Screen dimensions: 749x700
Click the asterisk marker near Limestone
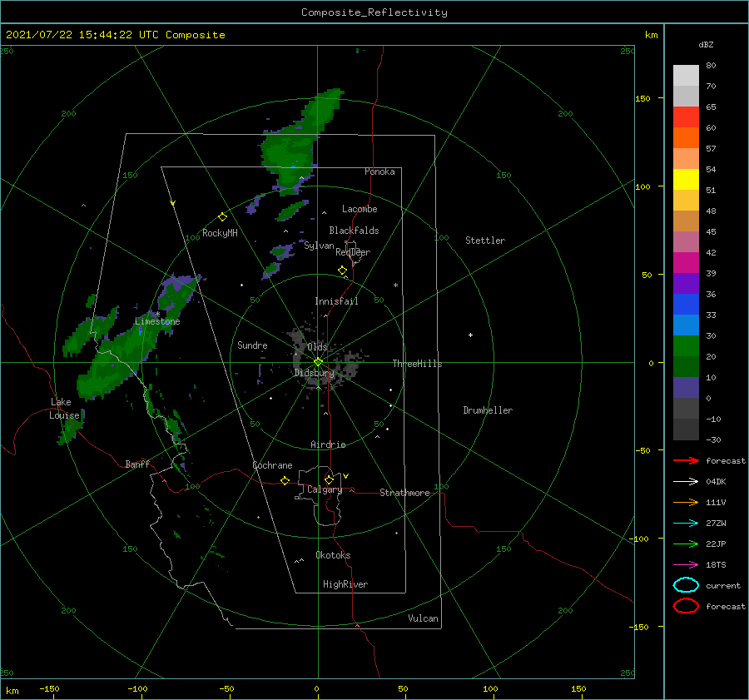(x=157, y=314)
